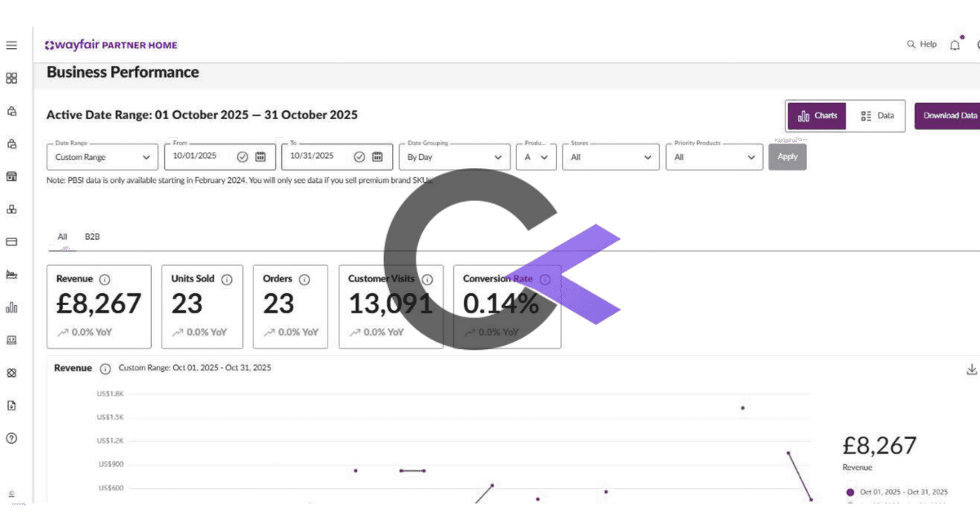Click the Customer Visits info icon
Viewport: 980px width, 514px height.
[x=427, y=279]
